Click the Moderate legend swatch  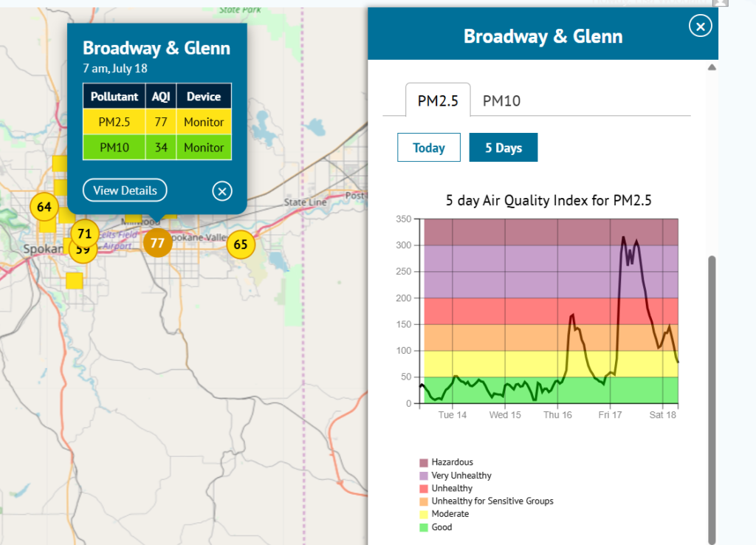[x=424, y=514]
